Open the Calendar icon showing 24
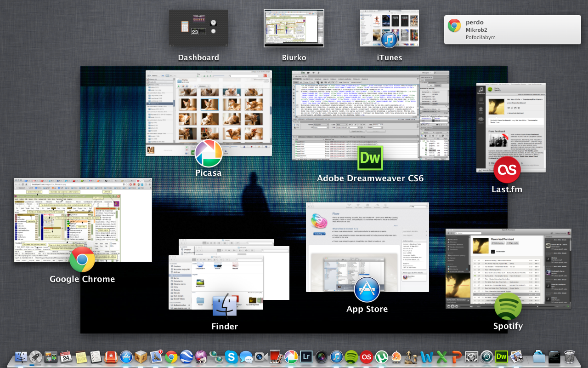The width and height of the screenshot is (588, 368). point(66,356)
